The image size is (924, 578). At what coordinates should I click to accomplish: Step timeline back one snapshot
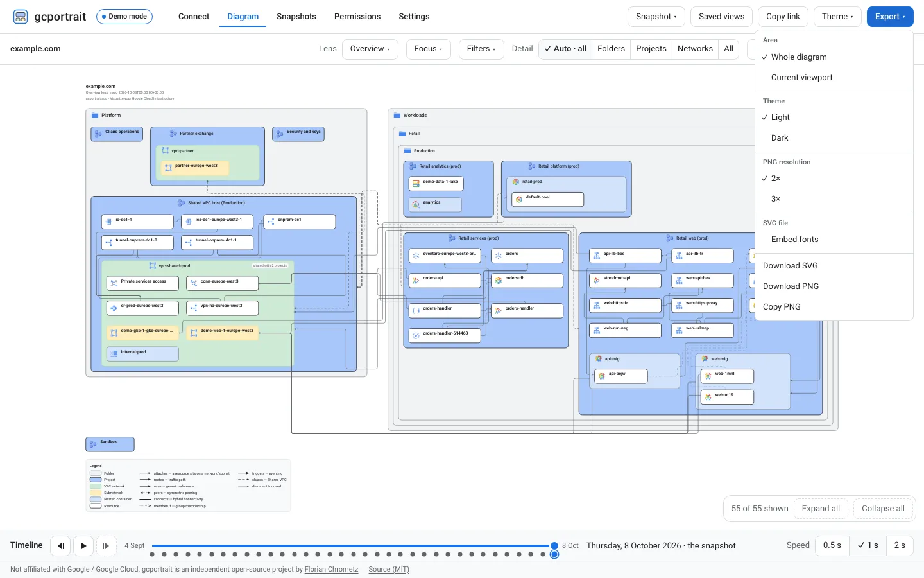[x=60, y=546]
